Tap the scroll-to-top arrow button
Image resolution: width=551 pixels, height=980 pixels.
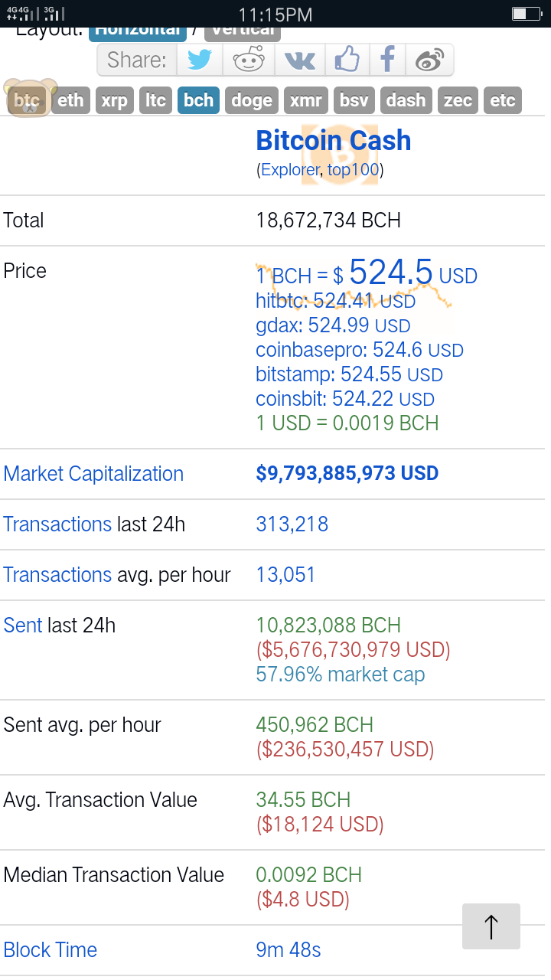[491, 926]
